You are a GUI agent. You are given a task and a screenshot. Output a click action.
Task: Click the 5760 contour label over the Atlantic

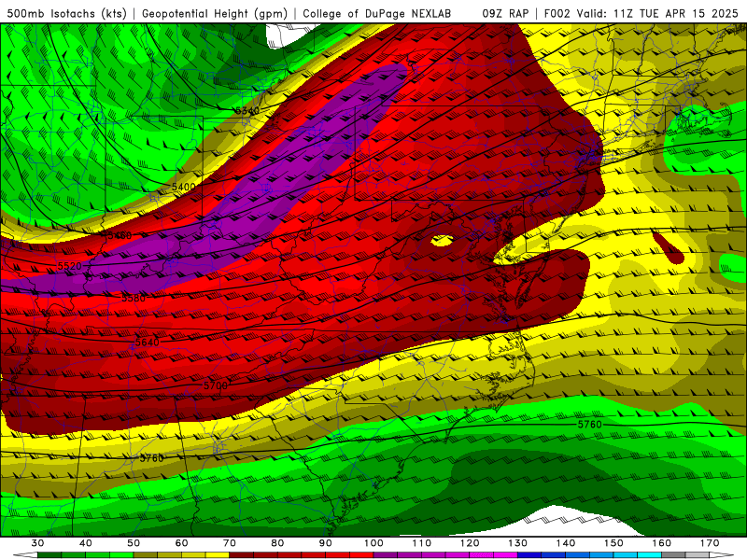click(590, 424)
